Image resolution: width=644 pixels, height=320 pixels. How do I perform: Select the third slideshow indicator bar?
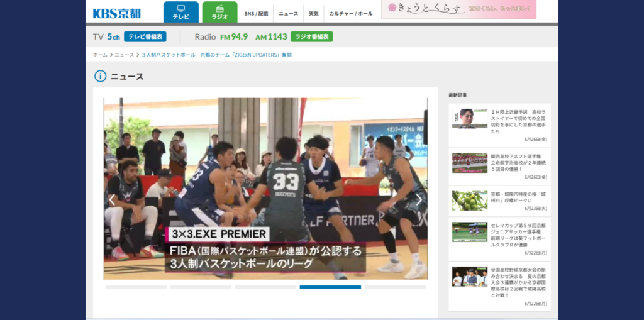point(265,287)
